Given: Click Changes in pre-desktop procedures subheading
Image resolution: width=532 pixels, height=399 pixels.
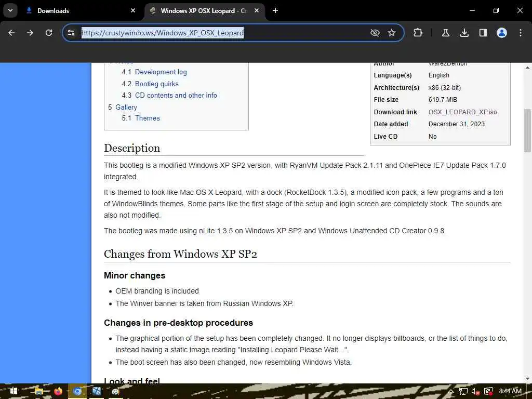Looking at the screenshot, I should [x=179, y=323].
